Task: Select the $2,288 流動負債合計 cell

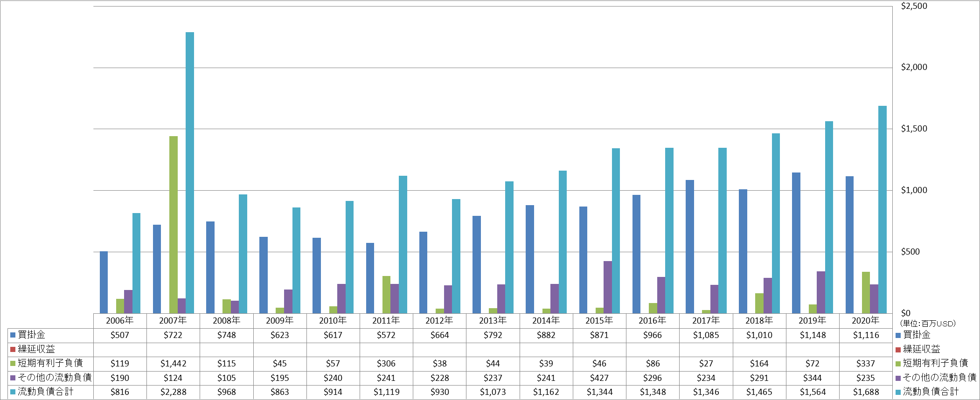Action: coord(173,392)
